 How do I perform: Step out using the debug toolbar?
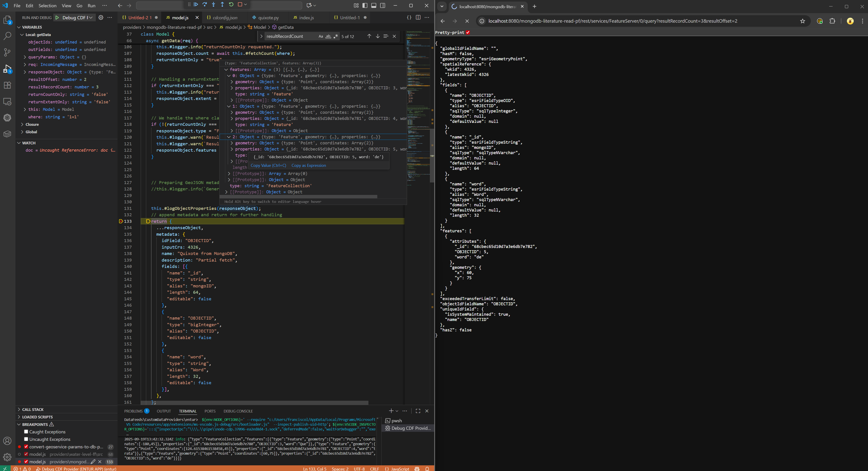[x=222, y=4]
